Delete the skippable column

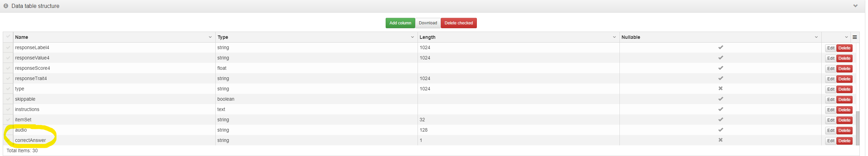[x=844, y=100]
